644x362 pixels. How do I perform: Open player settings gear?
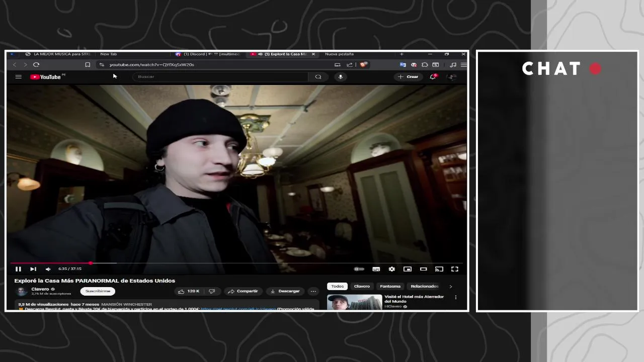392,269
